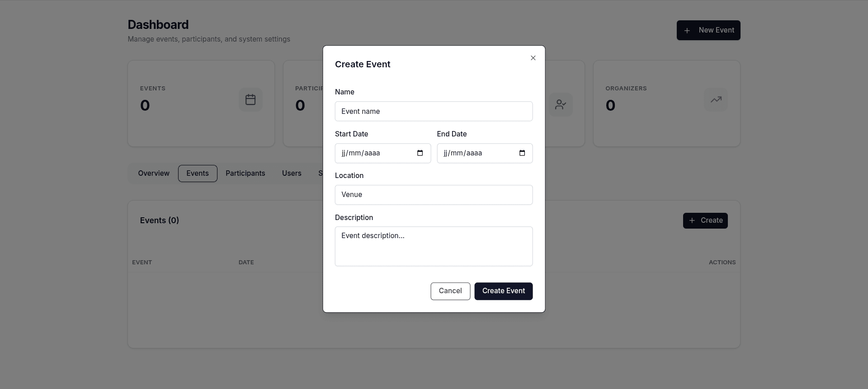The height and width of the screenshot is (389, 868).
Task: Click the calendar icon in the Events card
Action: coord(250,99)
